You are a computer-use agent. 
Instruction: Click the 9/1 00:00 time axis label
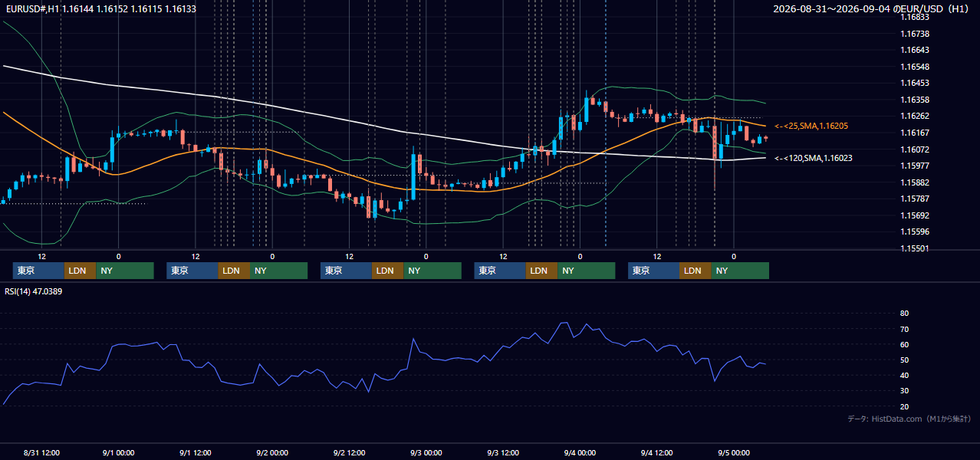click(x=119, y=453)
